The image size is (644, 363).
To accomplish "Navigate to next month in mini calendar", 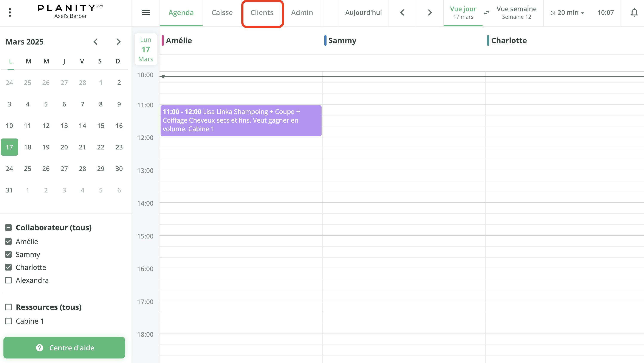I will (119, 42).
